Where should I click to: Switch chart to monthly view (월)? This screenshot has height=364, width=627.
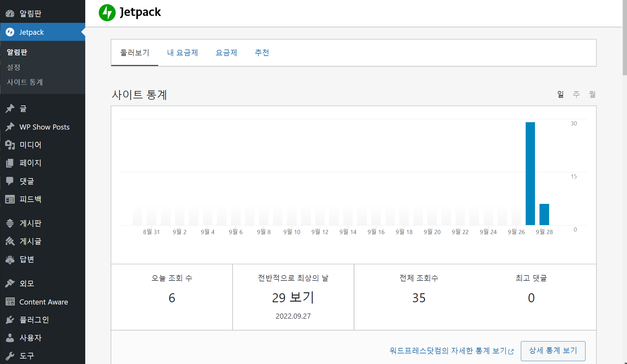click(x=592, y=94)
